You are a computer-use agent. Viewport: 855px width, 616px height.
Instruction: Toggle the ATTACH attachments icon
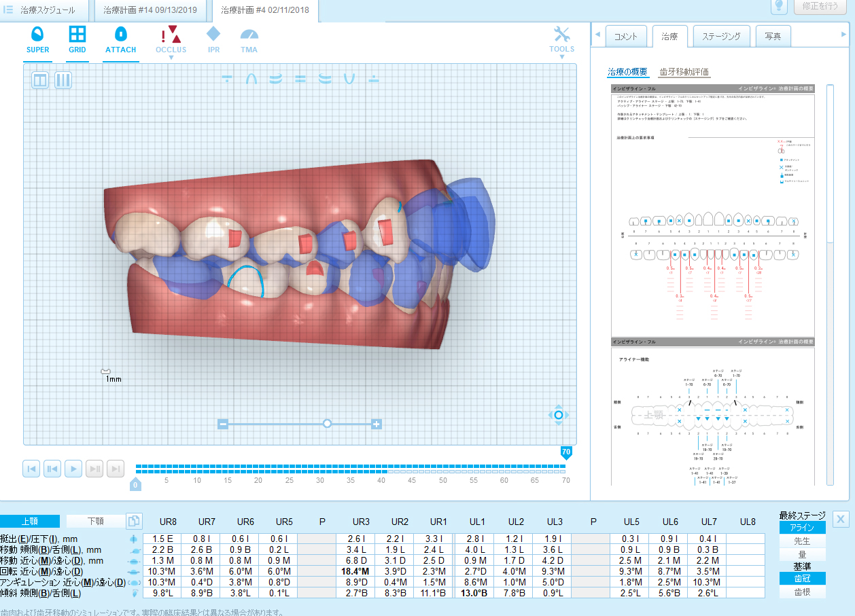point(120,39)
